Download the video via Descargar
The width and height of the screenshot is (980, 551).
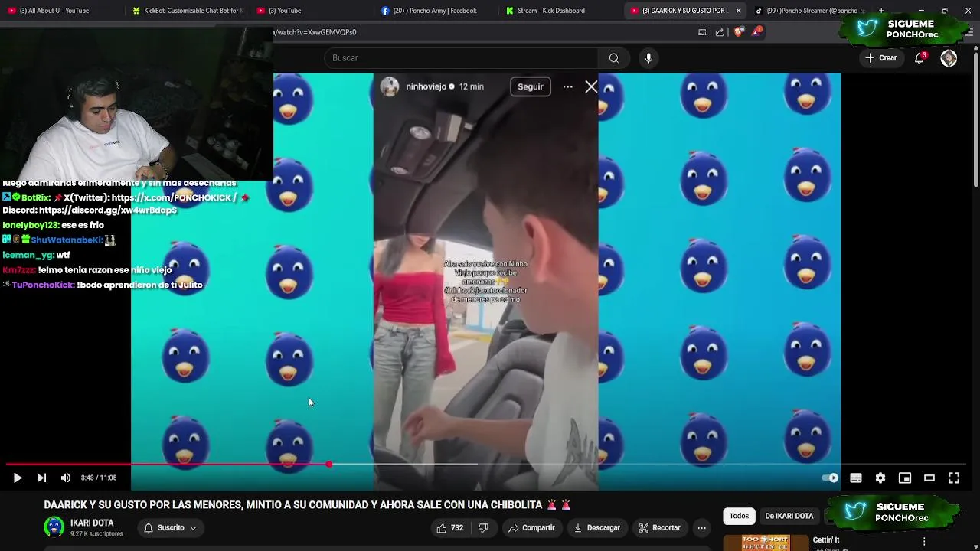pos(596,527)
